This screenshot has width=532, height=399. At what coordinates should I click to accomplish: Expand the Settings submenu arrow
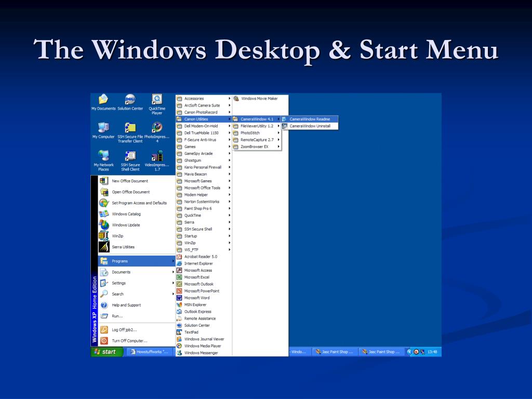coord(173,283)
